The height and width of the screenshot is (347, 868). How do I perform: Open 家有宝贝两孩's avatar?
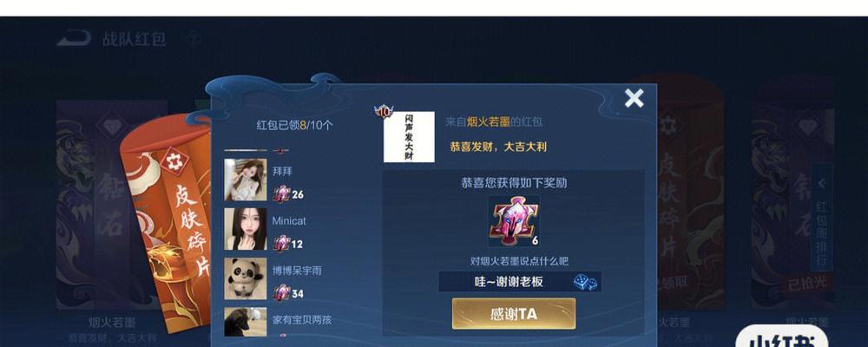tap(246, 322)
